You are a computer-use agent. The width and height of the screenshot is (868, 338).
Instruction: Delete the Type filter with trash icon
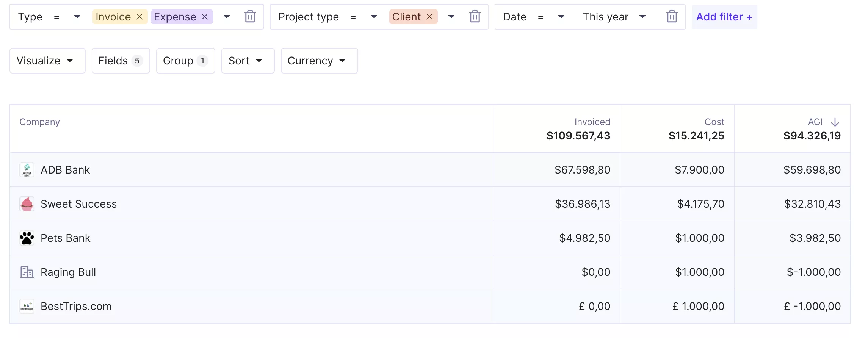click(x=250, y=17)
